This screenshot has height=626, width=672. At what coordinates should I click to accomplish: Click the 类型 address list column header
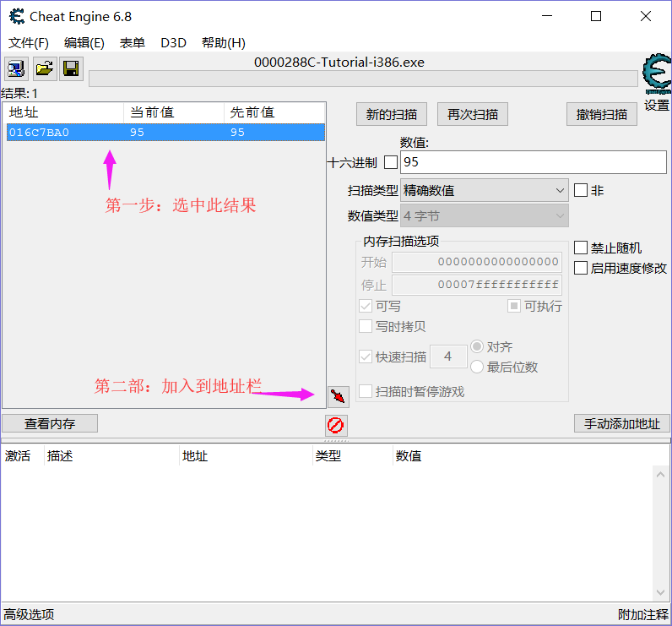(352, 455)
